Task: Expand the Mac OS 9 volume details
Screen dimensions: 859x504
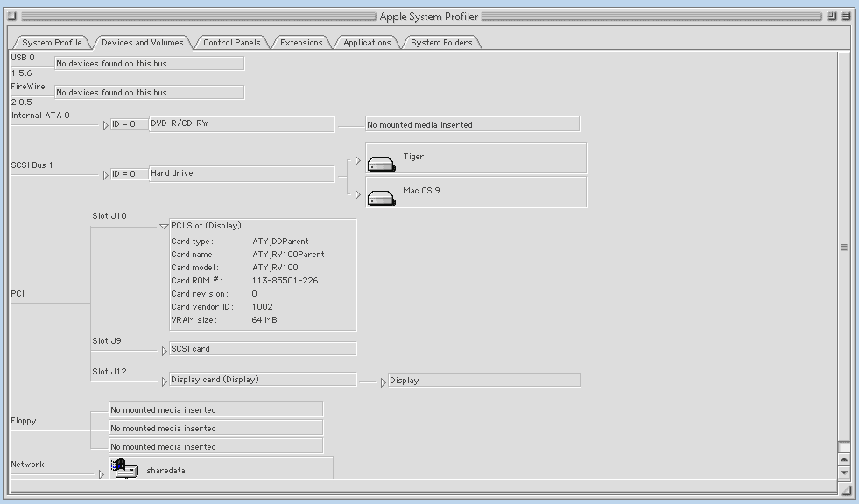Action: [358, 194]
